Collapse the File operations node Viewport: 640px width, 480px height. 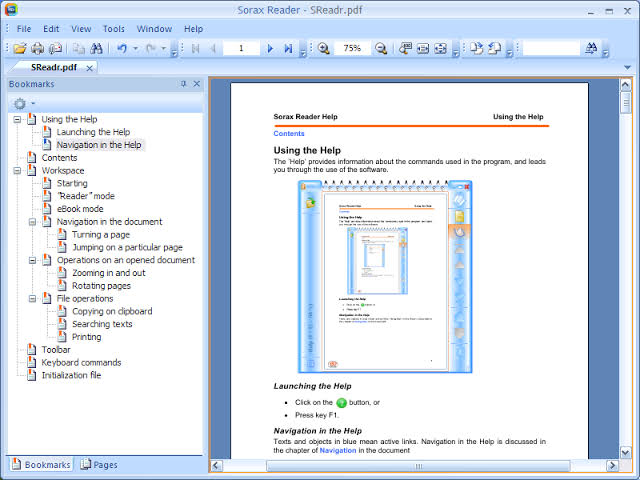click(x=32, y=299)
